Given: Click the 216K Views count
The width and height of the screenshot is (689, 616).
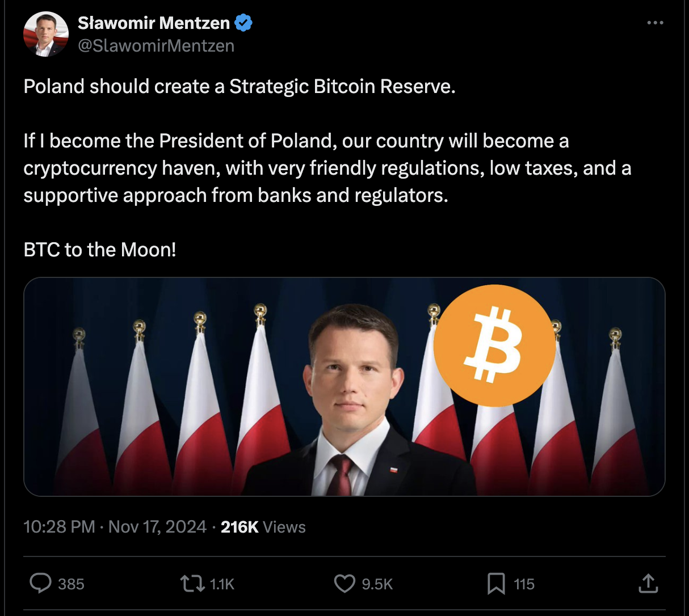Looking at the screenshot, I should click(263, 527).
